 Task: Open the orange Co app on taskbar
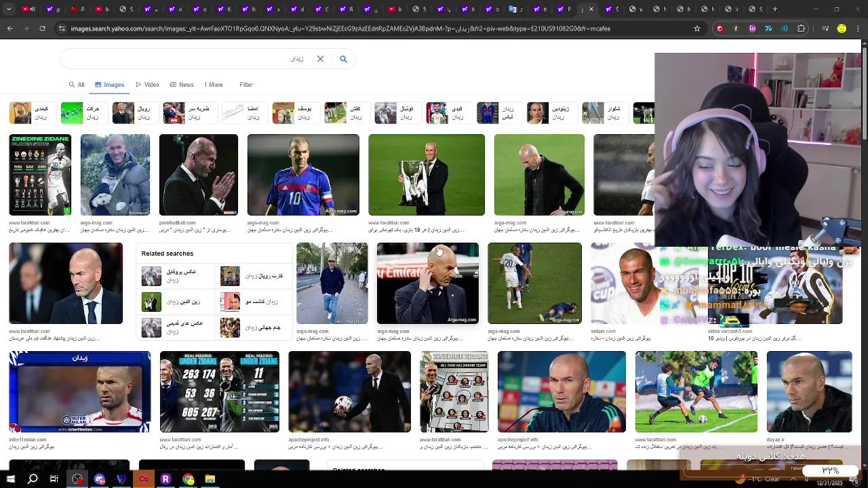tap(144, 479)
